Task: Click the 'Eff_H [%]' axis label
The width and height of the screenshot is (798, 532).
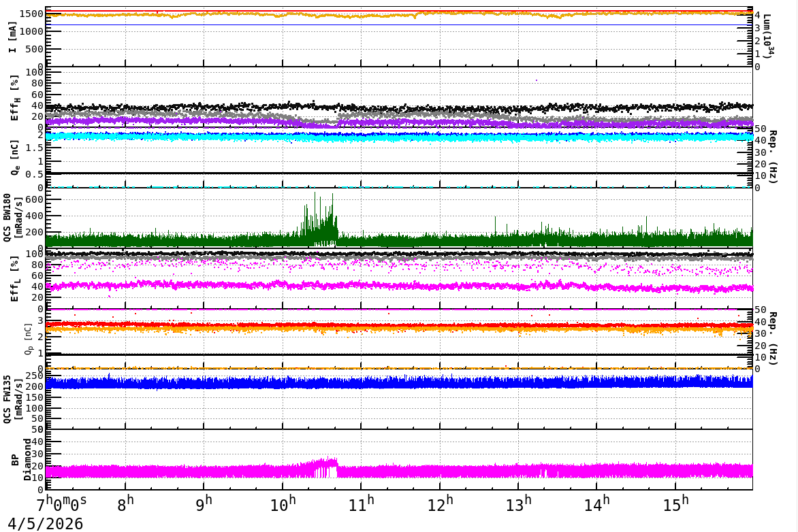Action: [14, 98]
